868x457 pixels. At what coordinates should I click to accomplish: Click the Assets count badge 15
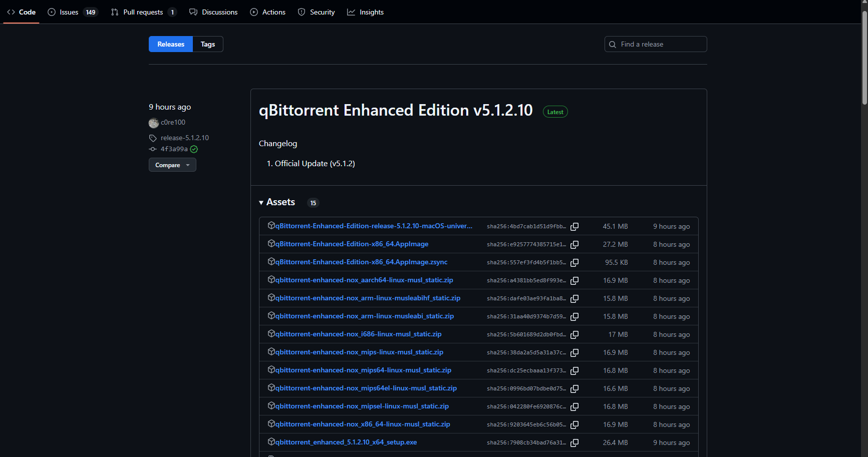point(313,203)
